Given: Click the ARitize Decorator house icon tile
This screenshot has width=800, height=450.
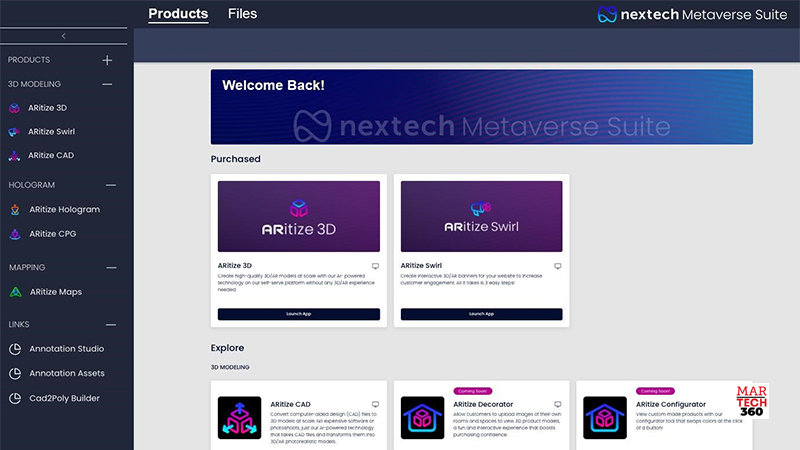Looking at the screenshot, I should point(422,418).
